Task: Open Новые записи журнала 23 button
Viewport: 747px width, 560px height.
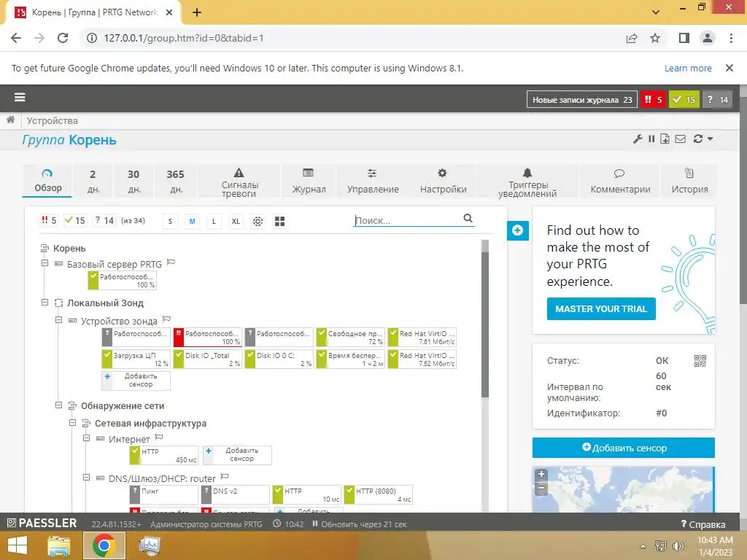Action: coord(581,99)
